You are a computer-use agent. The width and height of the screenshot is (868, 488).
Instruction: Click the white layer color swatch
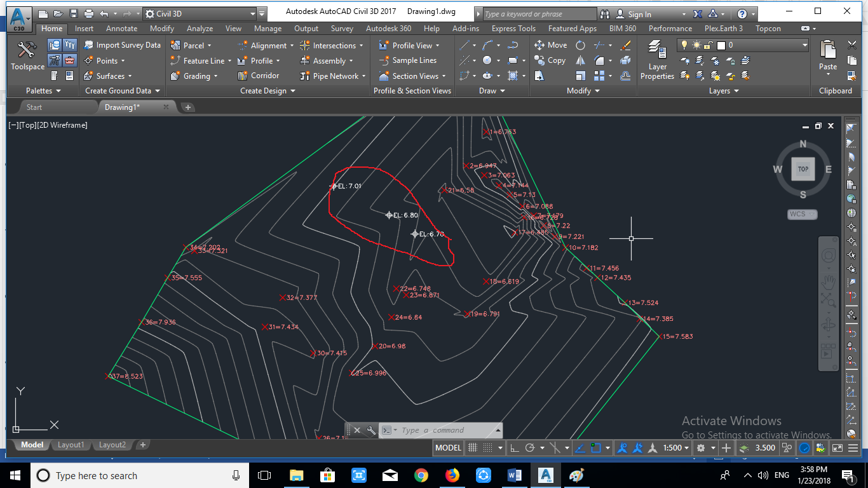pos(721,45)
